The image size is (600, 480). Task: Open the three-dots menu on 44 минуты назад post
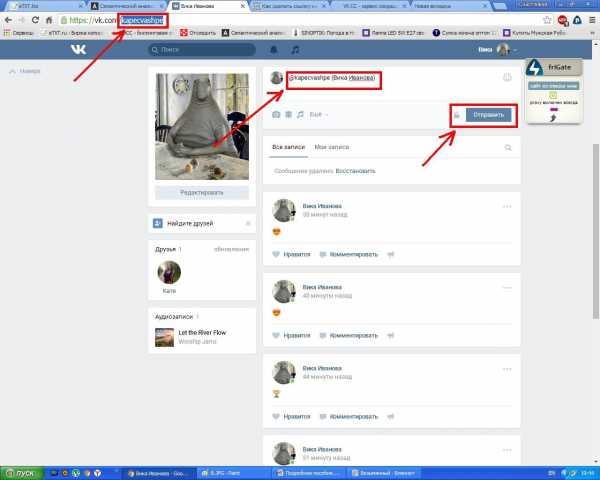click(507, 369)
